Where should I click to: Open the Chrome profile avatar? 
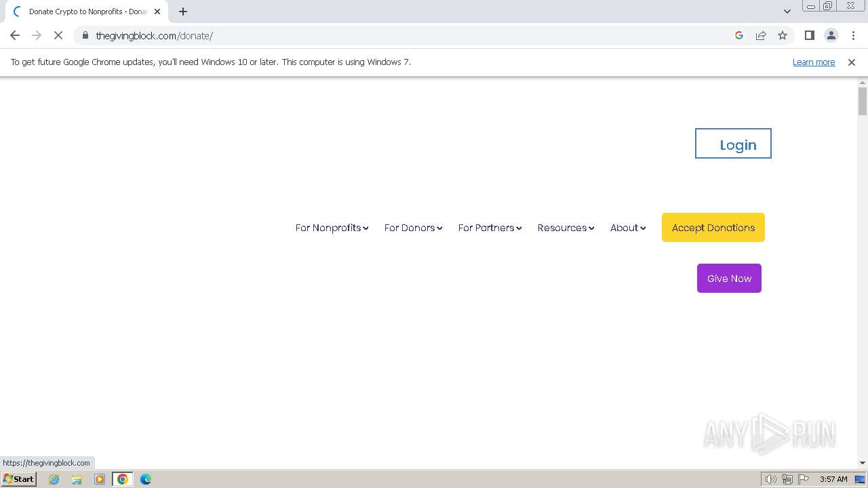click(x=831, y=35)
